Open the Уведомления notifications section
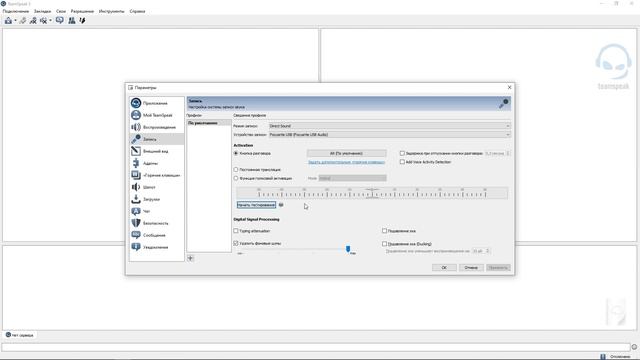640x360 pixels. click(157, 247)
